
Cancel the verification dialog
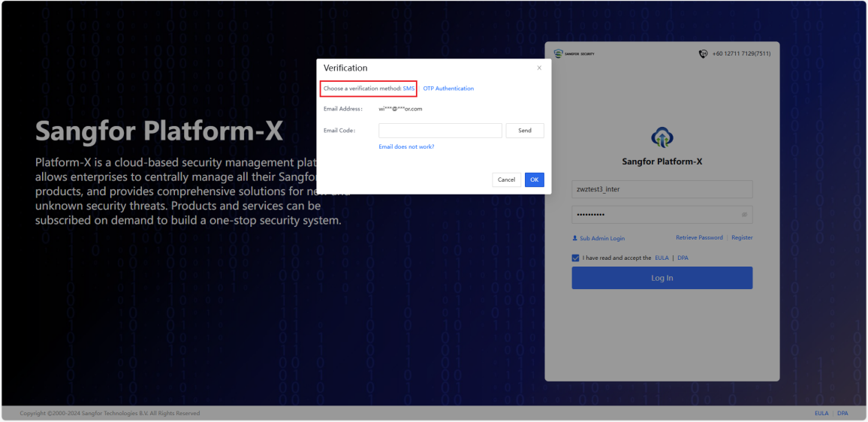pos(507,180)
